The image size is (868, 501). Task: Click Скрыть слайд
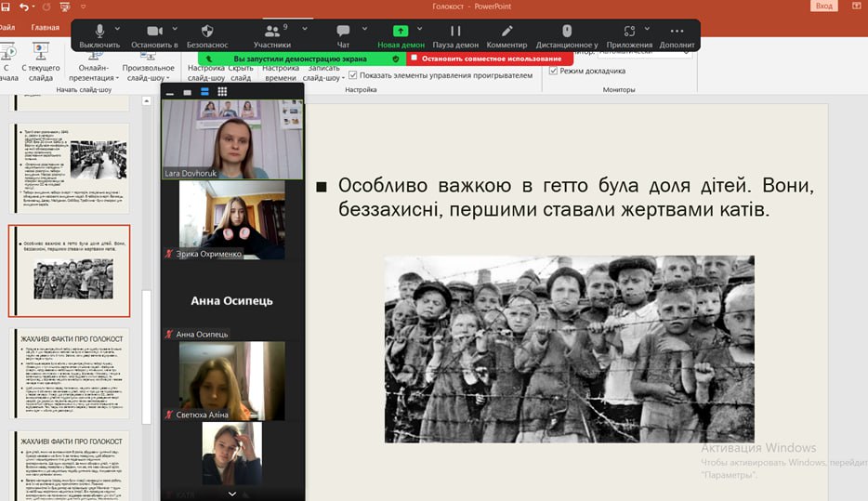coord(241,73)
